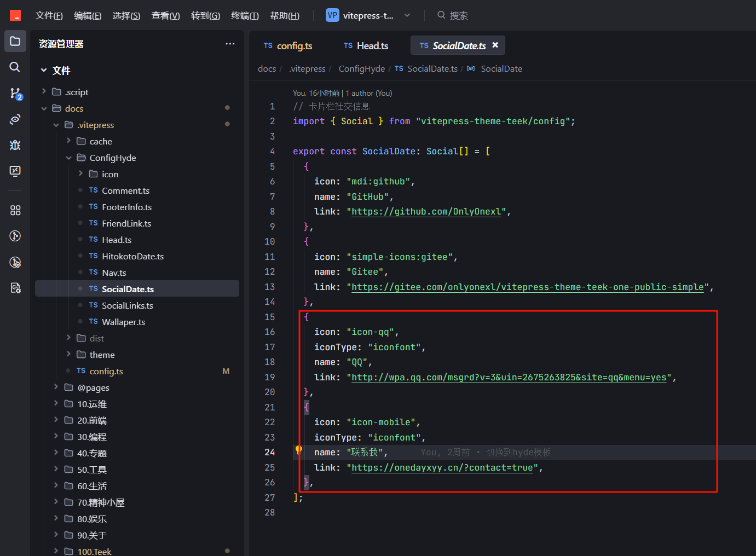
Task: Switch to the Head.ts tab
Action: [366, 45]
